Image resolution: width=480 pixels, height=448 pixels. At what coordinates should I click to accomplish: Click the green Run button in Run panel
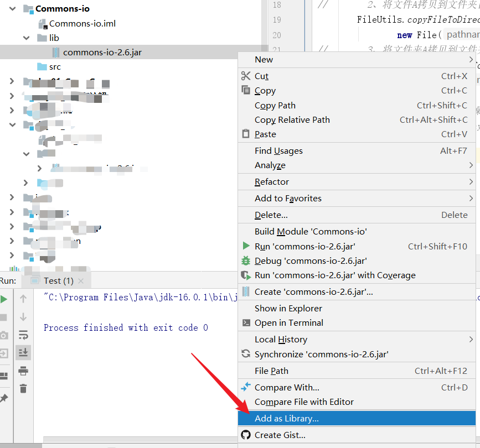coord(4,299)
